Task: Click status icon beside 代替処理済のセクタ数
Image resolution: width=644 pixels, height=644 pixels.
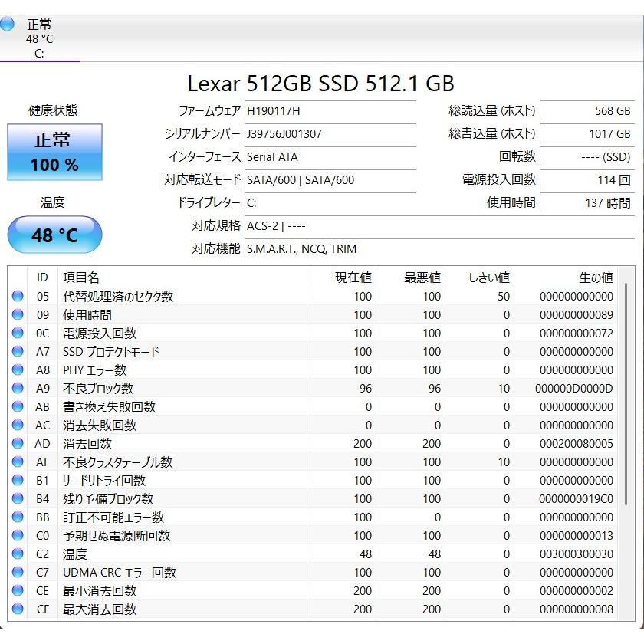Action: tap(17, 297)
